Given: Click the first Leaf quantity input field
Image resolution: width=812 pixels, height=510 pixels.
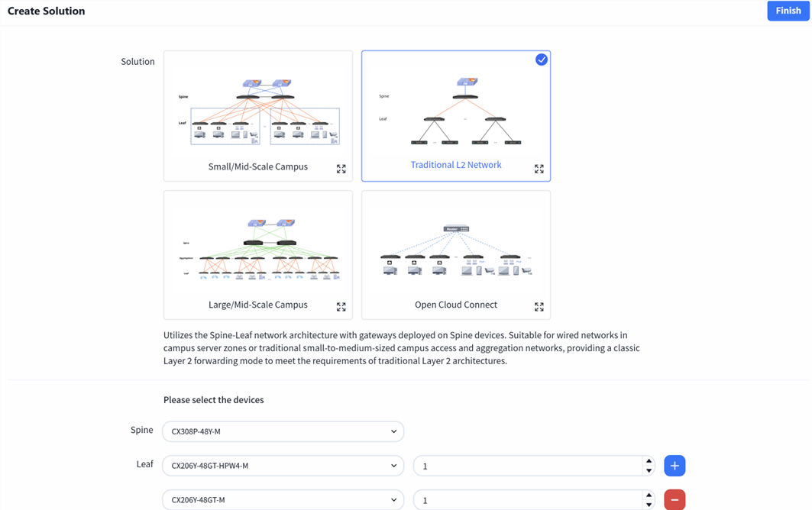Looking at the screenshot, I should (x=528, y=466).
